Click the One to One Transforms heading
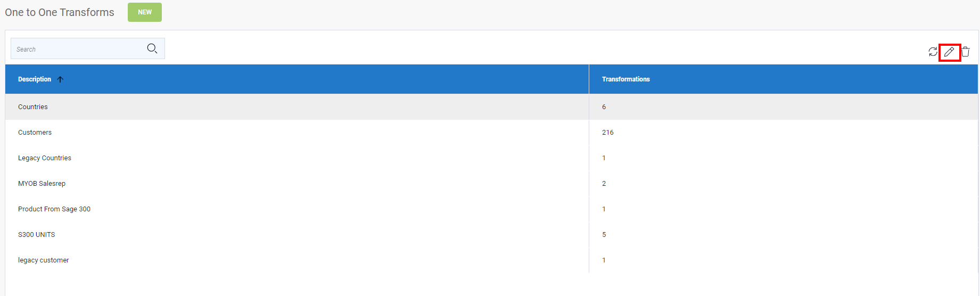Screen dimensions: 980x296 (60, 12)
